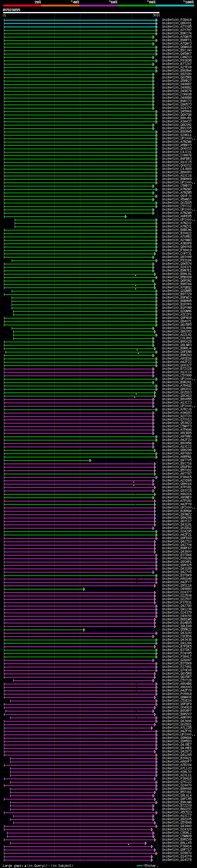Screen dimensions: 197x868
Task: Select the label UniRef100_P09186
Action: tap(177, 559)
